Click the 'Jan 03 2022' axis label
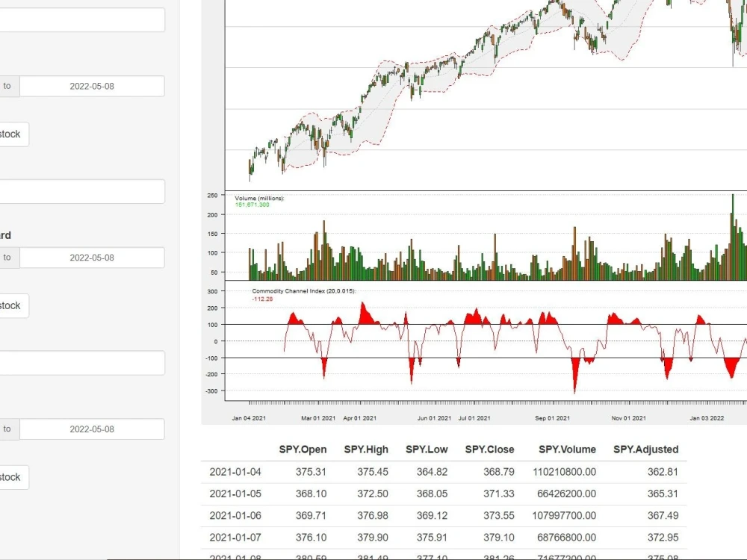 point(707,418)
